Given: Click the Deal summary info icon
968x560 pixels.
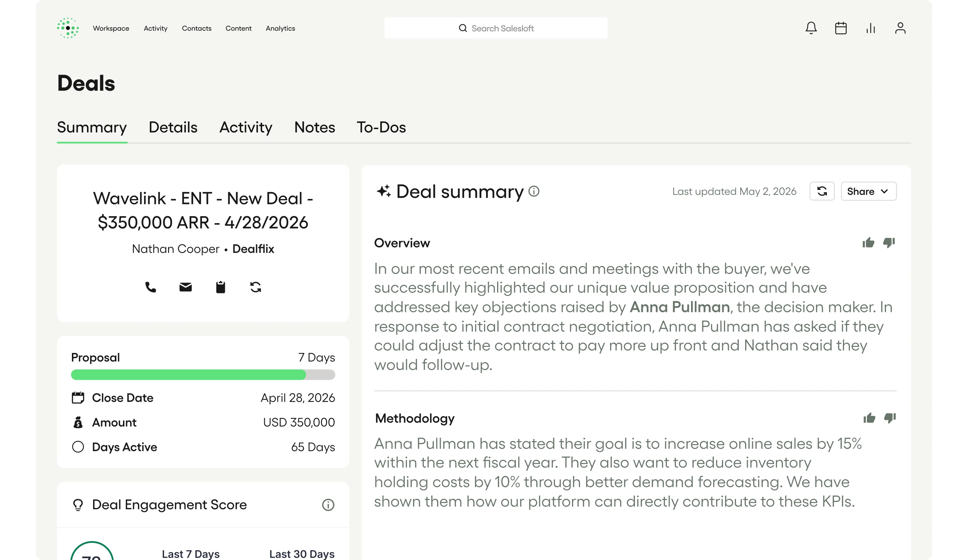Looking at the screenshot, I should pyautogui.click(x=534, y=191).
